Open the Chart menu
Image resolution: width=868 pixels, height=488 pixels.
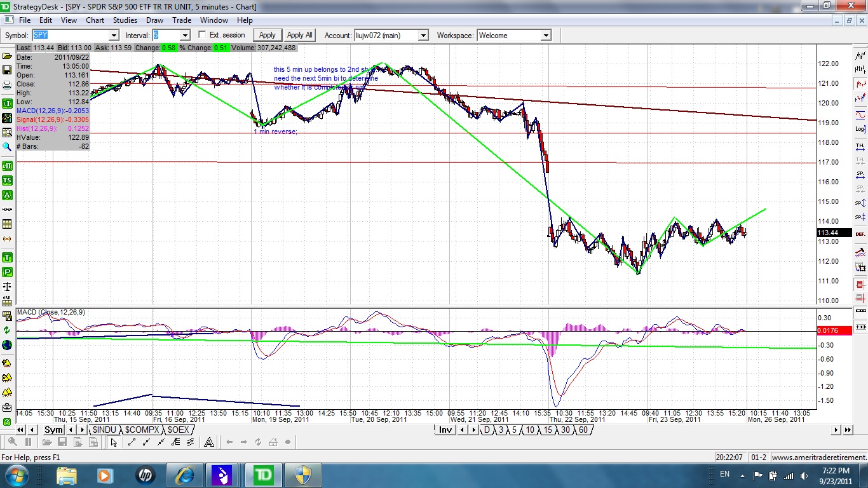95,20
